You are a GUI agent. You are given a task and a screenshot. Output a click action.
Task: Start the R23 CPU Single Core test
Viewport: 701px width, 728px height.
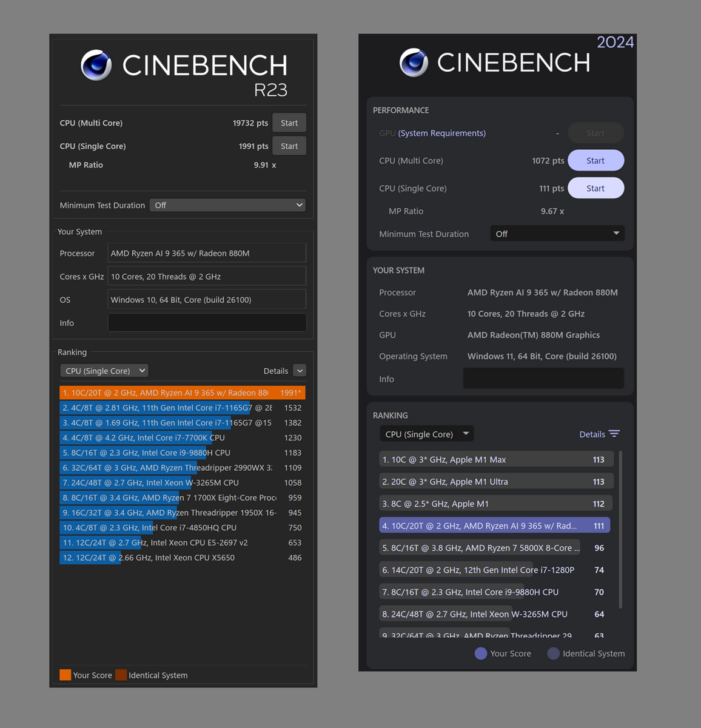(289, 146)
